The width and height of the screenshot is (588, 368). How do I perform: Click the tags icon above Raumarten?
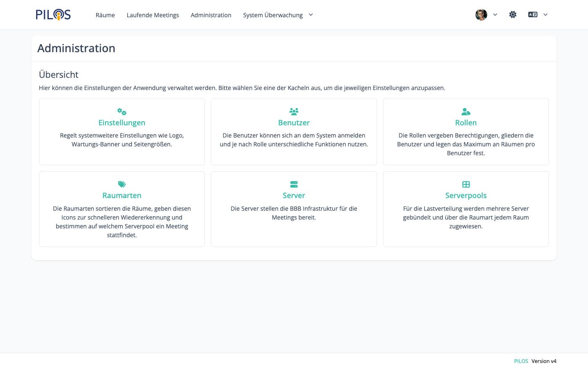122,184
